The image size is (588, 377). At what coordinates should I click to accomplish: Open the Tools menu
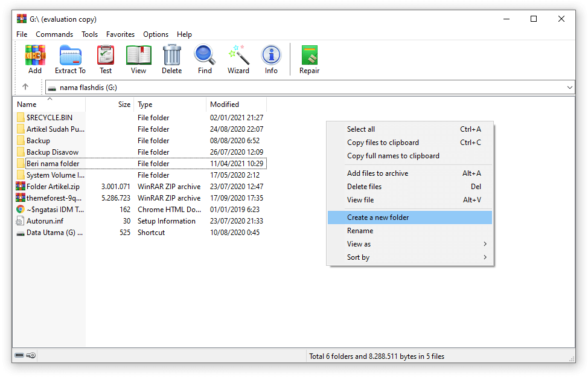[x=89, y=34]
